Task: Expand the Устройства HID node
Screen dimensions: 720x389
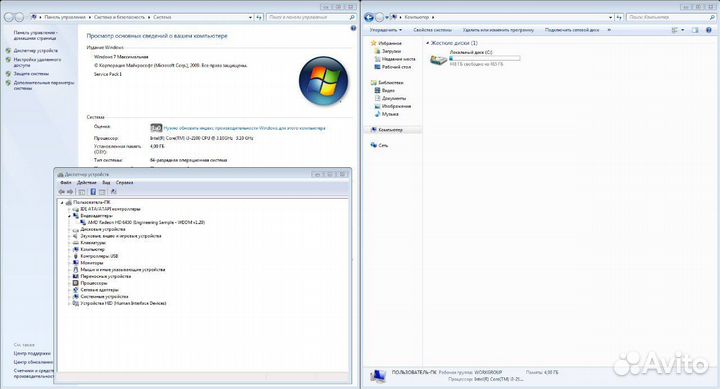Action: tap(70, 304)
